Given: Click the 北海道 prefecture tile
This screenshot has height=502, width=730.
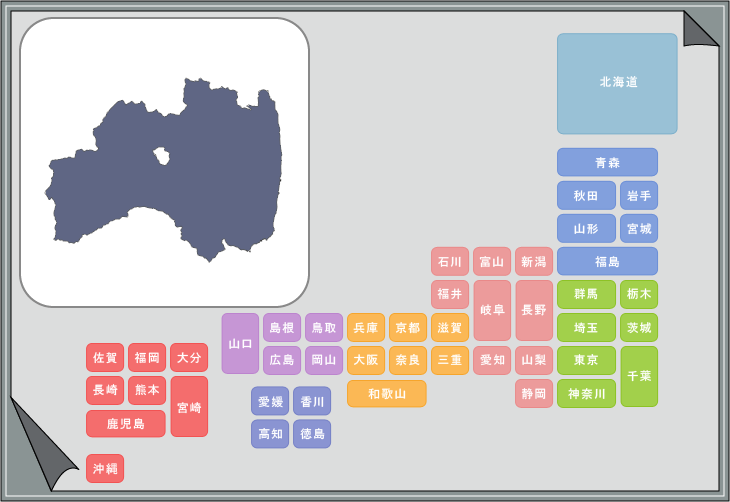Looking at the screenshot, I should [x=617, y=83].
